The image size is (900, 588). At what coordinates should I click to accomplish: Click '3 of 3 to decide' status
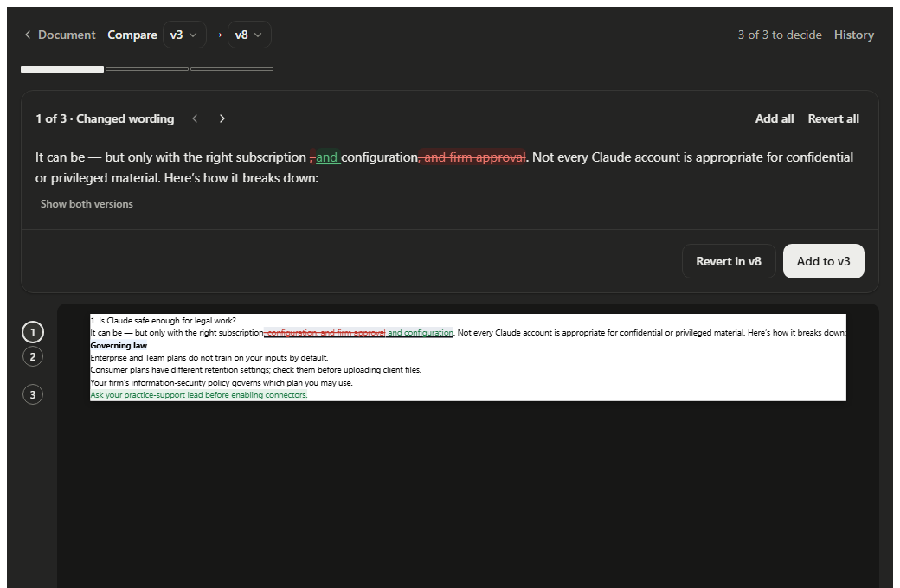(x=780, y=35)
